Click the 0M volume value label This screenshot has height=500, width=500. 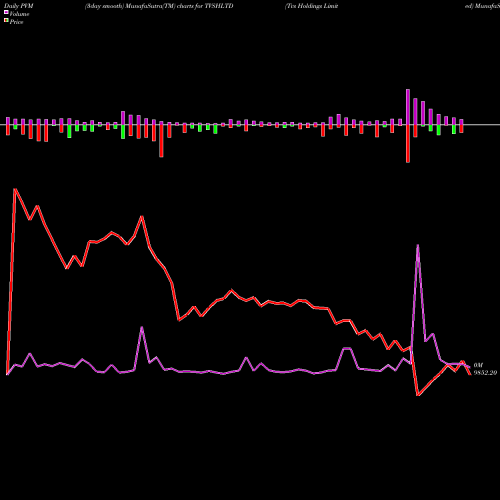(478, 365)
